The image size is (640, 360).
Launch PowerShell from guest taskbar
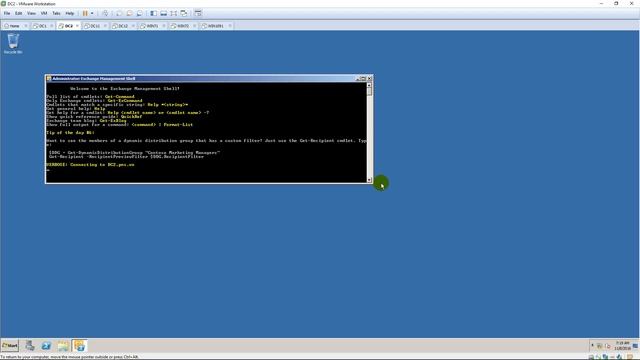tap(46, 346)
